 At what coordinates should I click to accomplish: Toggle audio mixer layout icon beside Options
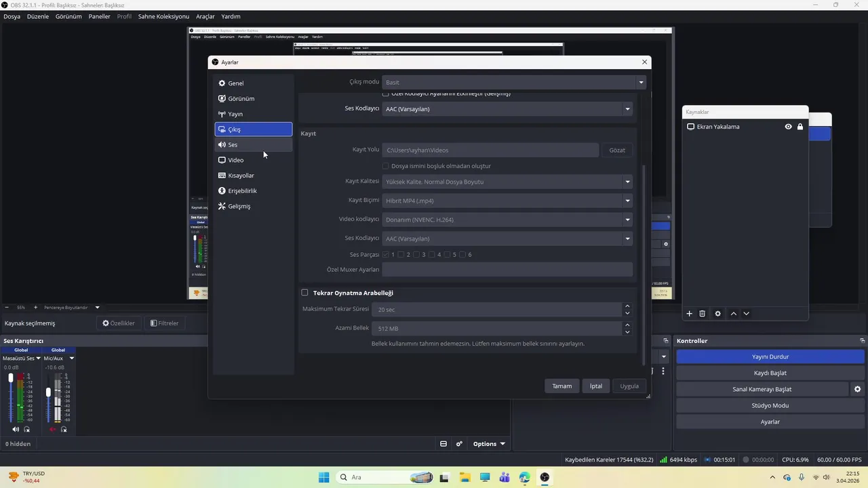point(443,444)
